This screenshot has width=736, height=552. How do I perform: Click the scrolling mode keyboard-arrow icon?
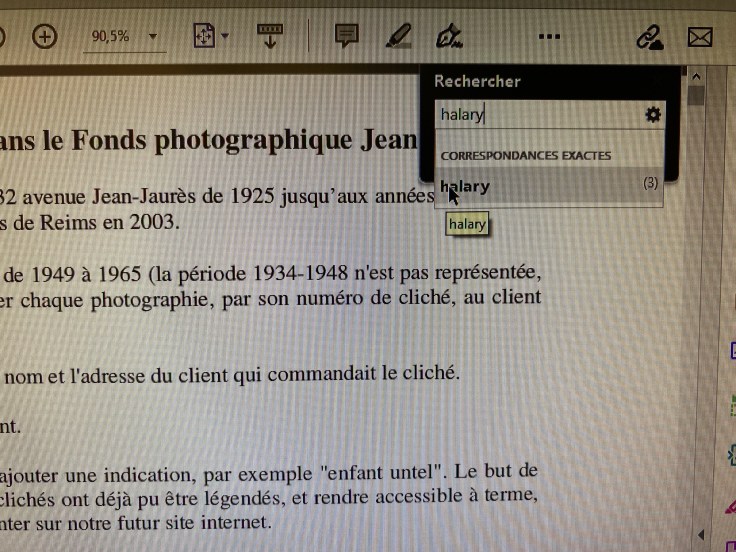point(270,37)
